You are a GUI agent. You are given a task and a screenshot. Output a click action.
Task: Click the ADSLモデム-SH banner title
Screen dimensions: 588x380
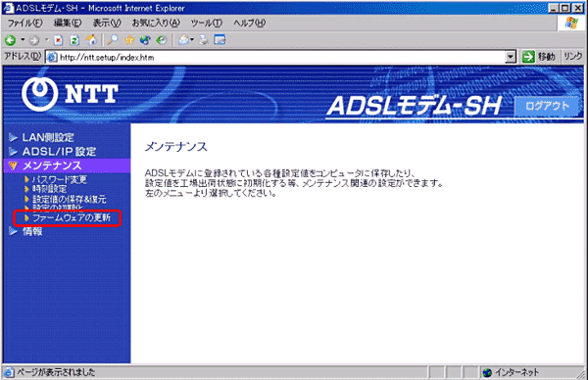414,106
